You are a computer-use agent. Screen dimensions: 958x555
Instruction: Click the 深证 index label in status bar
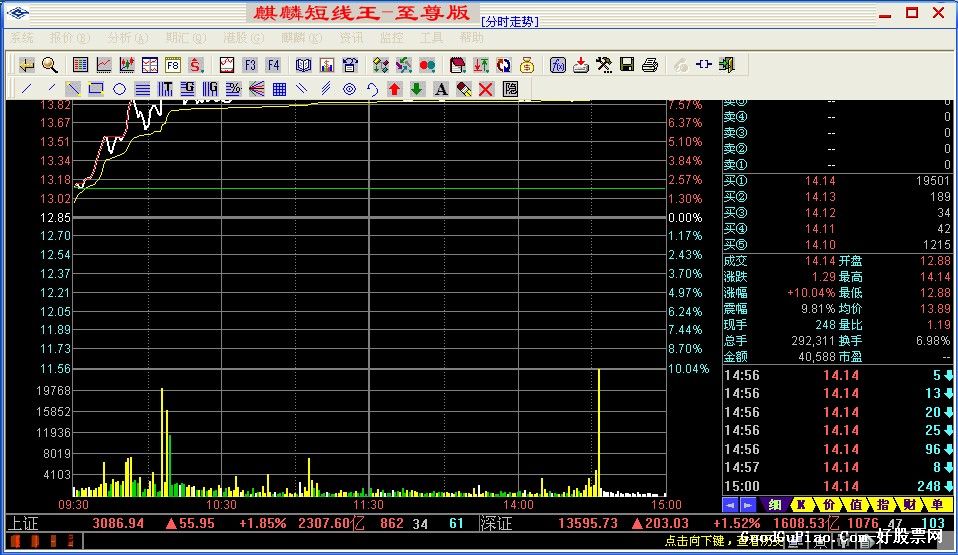point(495,524)
